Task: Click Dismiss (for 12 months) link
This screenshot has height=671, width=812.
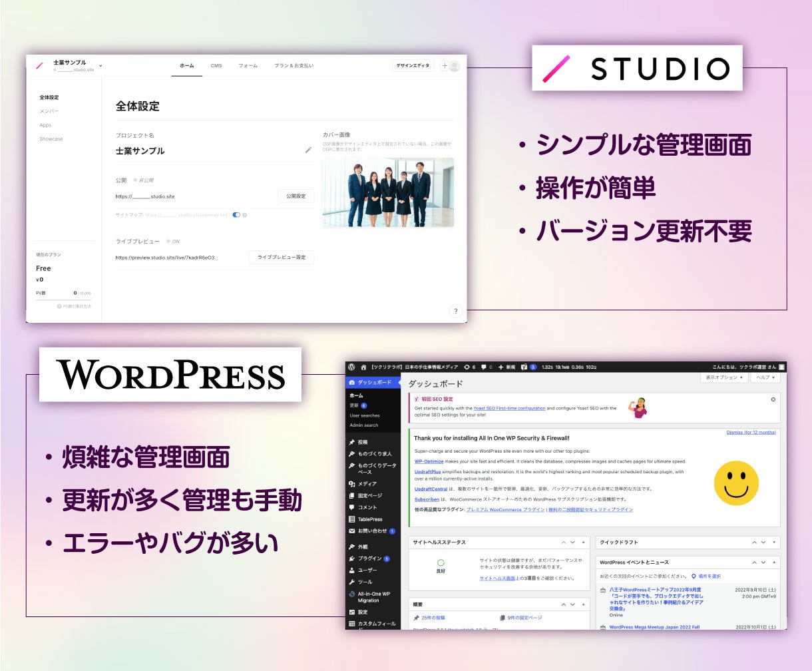Action: (x=751, y=433)
